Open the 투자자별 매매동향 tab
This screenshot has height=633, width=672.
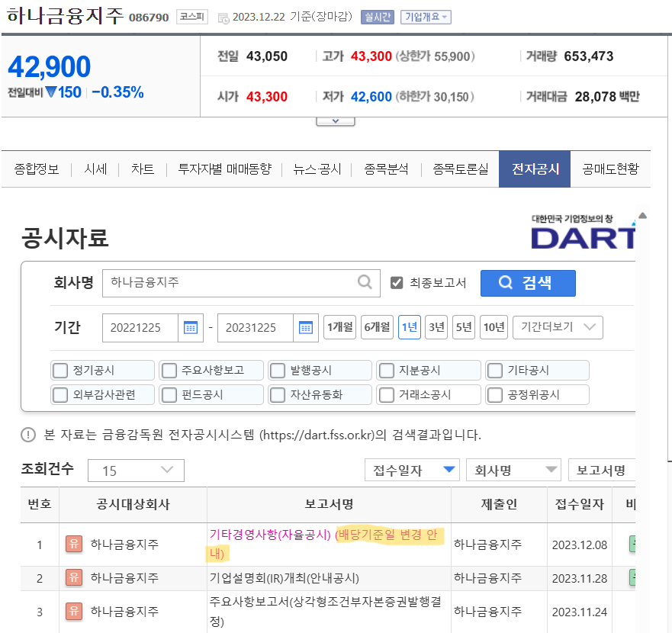tap(224, 169)
